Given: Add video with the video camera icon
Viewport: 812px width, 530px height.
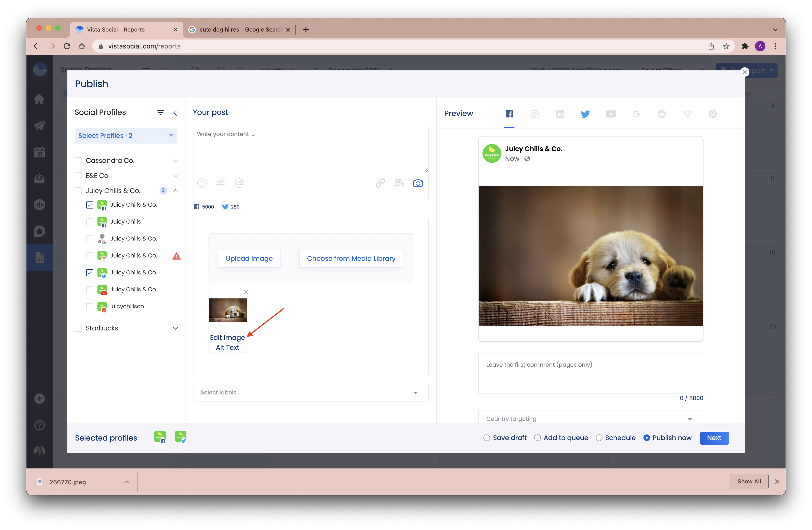Looking at the screenshot, I should click(x=399, y=183).
